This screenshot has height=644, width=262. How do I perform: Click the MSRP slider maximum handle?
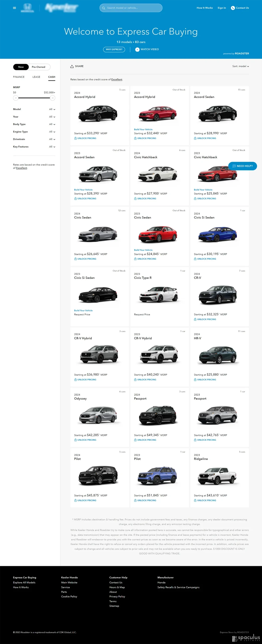pyautogui.click(x=53, y=98)
